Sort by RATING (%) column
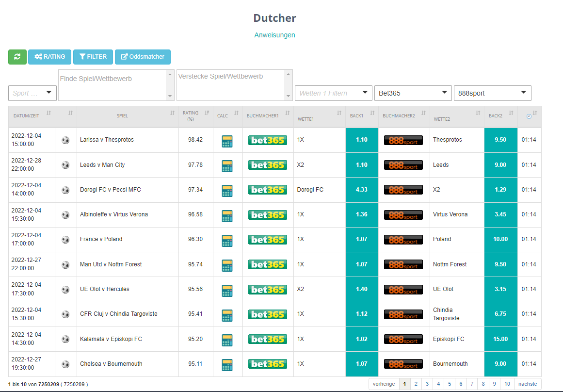This screenshot has width=563, height=392. pos(196,116)
